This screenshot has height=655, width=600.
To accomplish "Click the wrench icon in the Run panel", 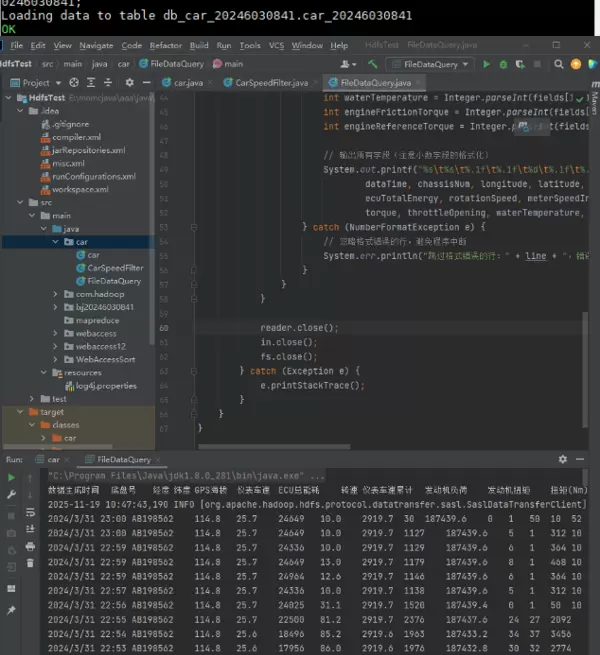I will coord(12,495).
